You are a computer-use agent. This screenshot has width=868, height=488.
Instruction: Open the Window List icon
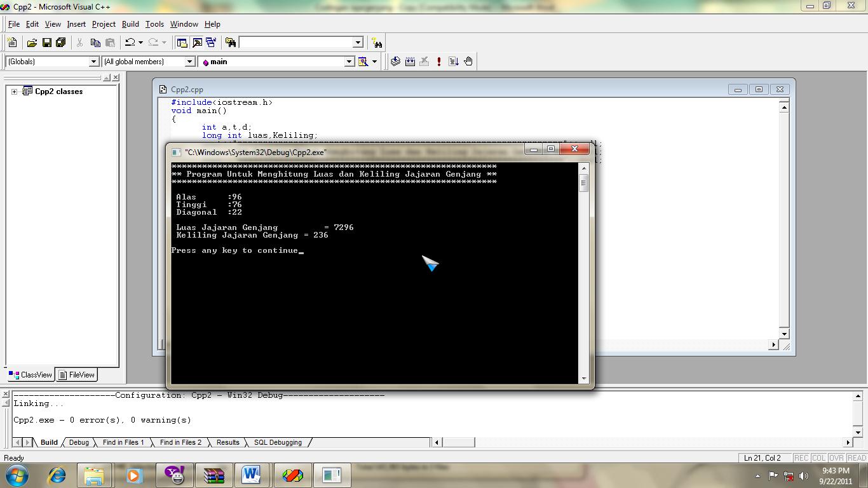pyautogui.click(x=211, y=43)
